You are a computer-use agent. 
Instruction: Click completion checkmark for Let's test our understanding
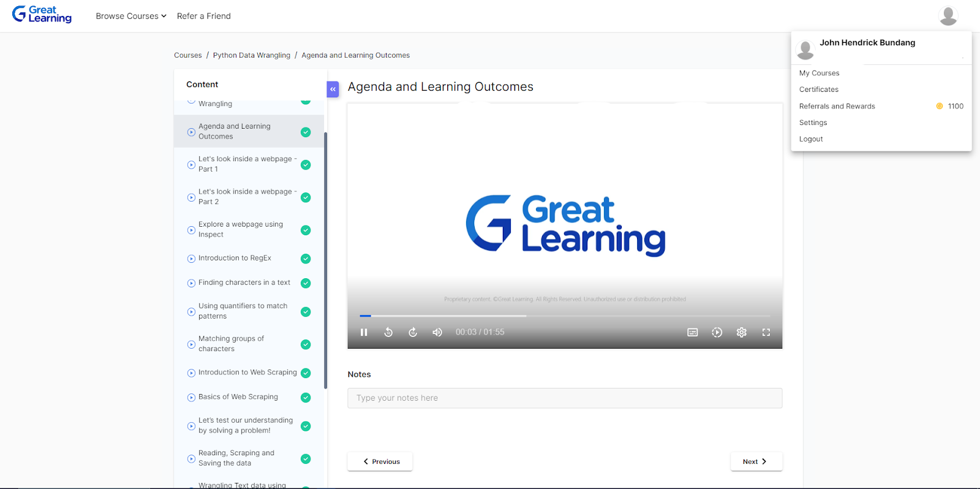(306, 426)
